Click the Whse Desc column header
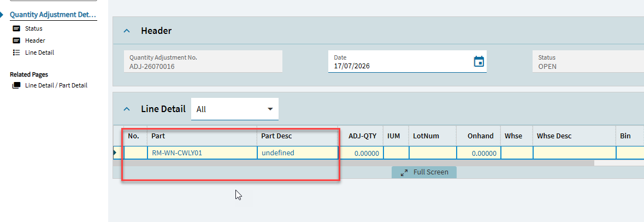The height and width of the screenshot is (222, 644). 574,136
